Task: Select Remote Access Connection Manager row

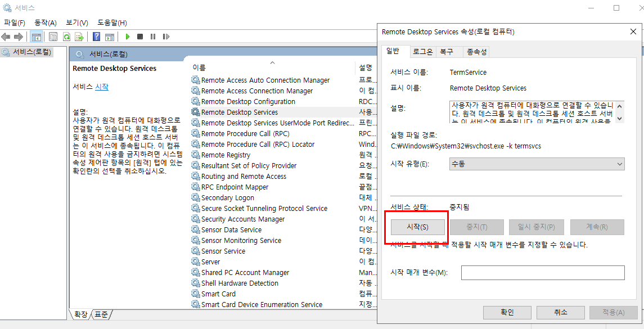Action: click(x=283, y=91)
